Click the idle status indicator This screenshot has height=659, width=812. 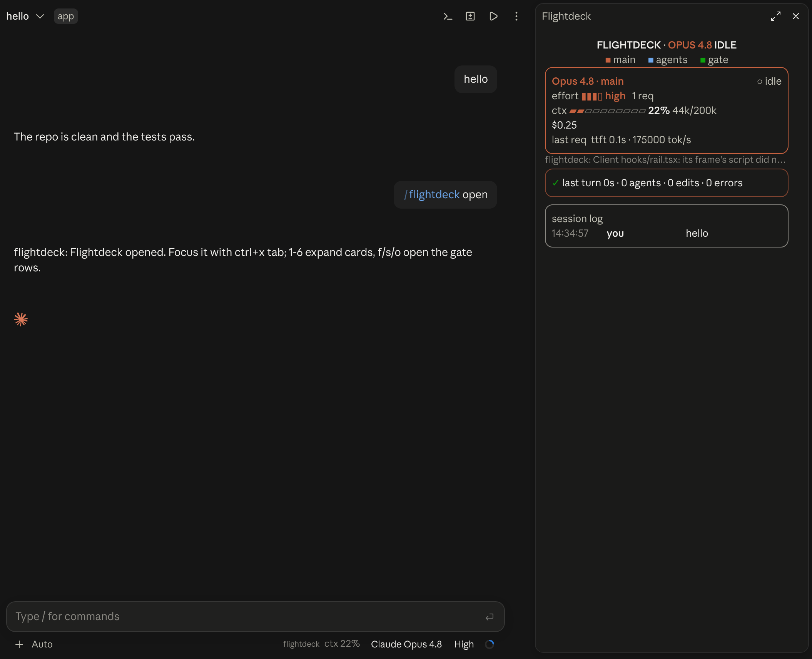[769, 81]
